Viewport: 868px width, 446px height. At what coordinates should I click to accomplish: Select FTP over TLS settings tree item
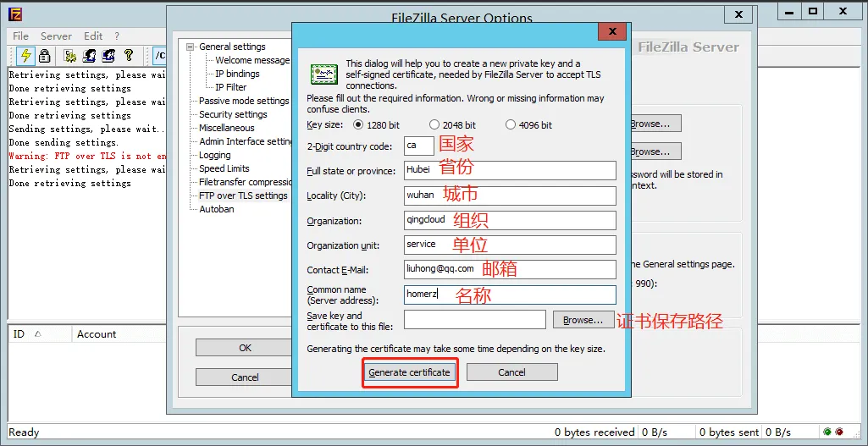[243, 195]
